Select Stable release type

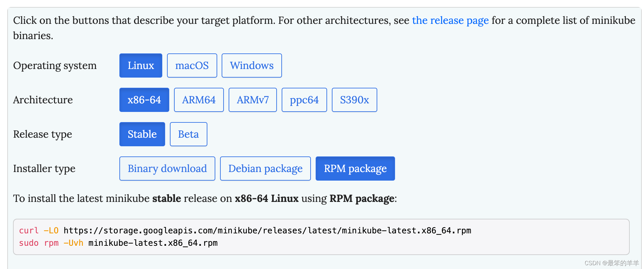142,134
